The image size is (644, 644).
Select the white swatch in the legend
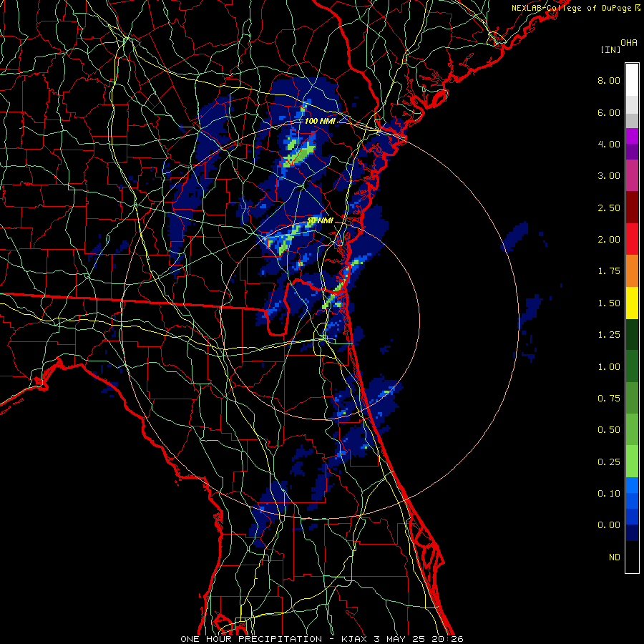click(632, 80)
